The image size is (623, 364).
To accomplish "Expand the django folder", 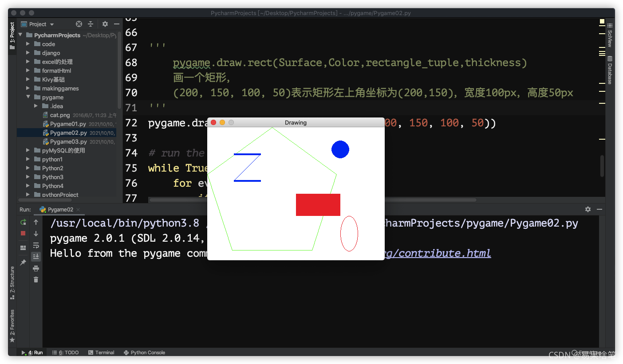I will coord(28,53).
